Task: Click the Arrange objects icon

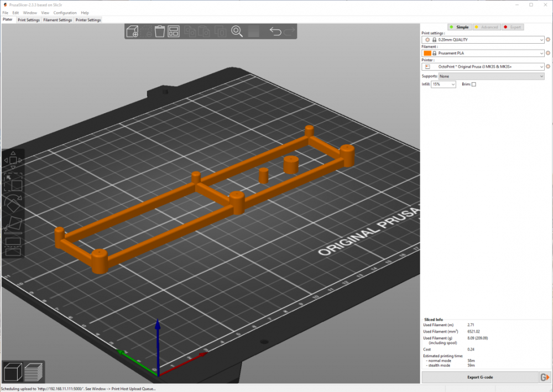Action: 174,32
